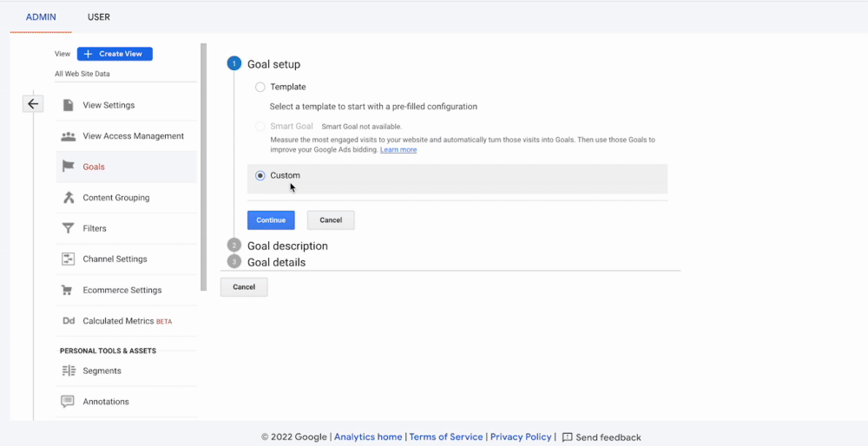Click the Goals flag icon

68,167
